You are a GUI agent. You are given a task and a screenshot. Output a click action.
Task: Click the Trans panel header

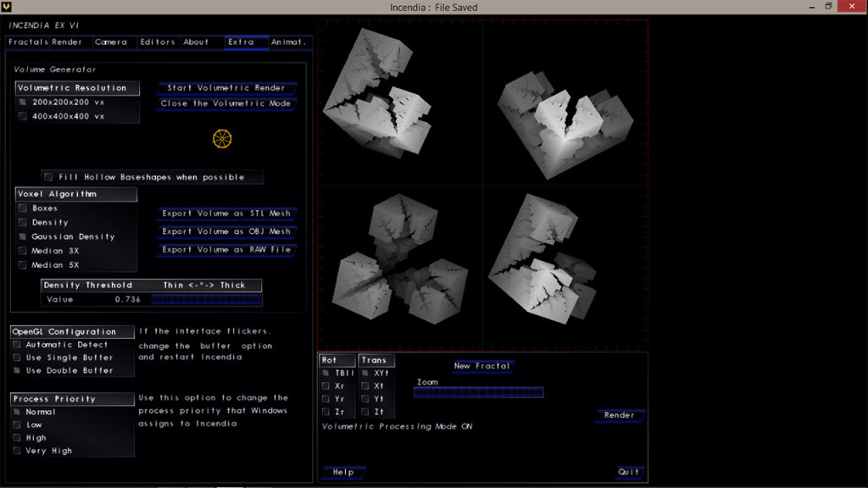[x=376, y=360]
